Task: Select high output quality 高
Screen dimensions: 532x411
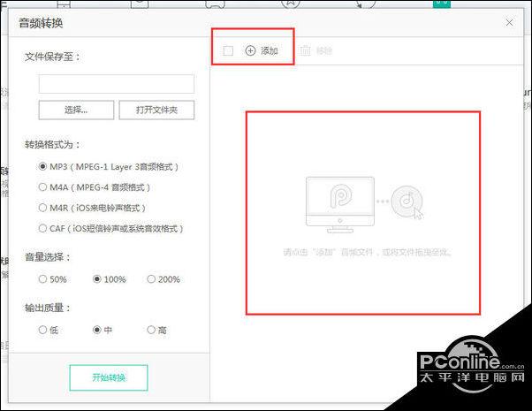Action: (x=151, y=330)
